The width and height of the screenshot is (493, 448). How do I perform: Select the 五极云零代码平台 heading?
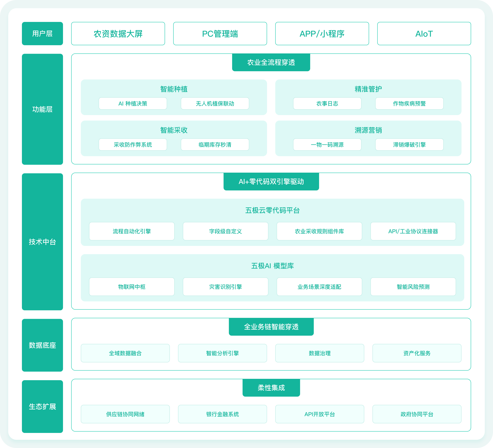[273, 211]
